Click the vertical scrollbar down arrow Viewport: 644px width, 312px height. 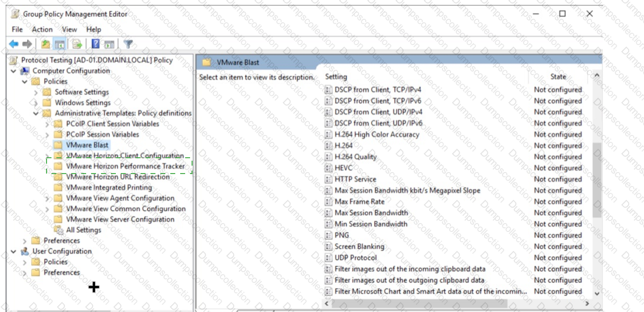coord(596,293)
